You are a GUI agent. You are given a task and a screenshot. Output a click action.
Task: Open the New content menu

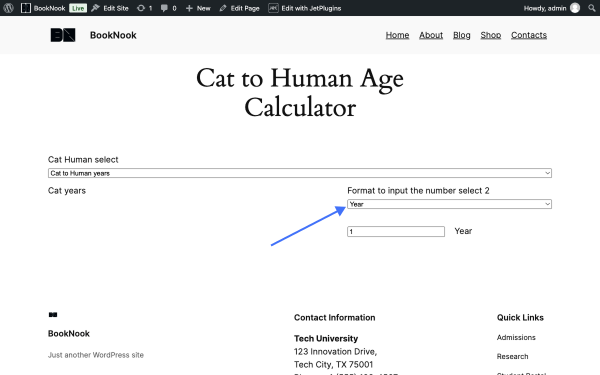point(198,8)
